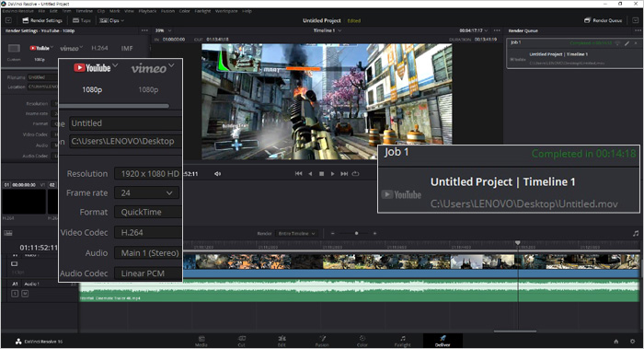The image size is (644, 349).
Task: Adjust the timeline zoom slider handle
Action: (356, 234)
